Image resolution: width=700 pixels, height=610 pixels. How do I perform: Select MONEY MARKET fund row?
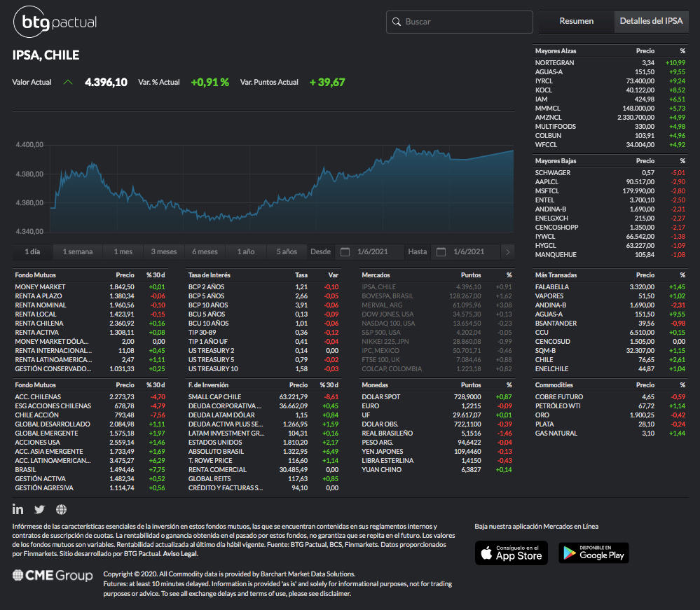(x=90, y=287)
